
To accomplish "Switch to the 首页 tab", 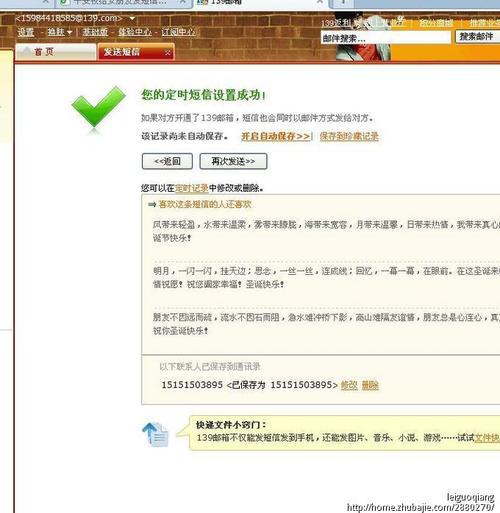I will [x=56, y=52].
